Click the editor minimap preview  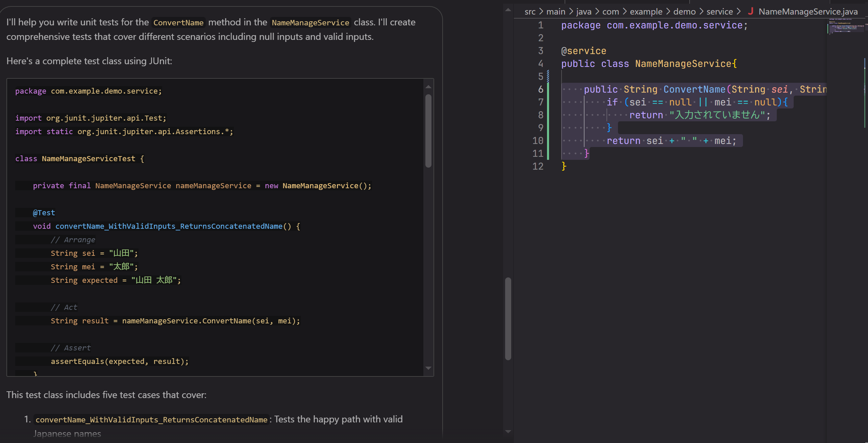(x=847, y=26)
